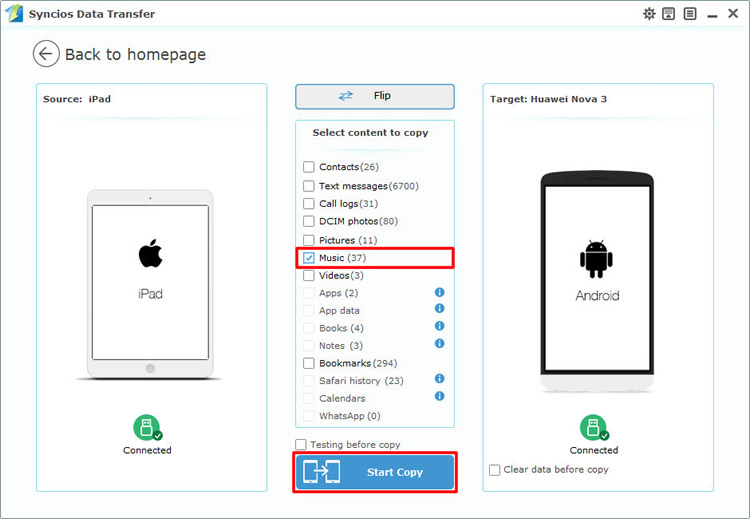Click info icon next to Books (4)

coord(440,326)
